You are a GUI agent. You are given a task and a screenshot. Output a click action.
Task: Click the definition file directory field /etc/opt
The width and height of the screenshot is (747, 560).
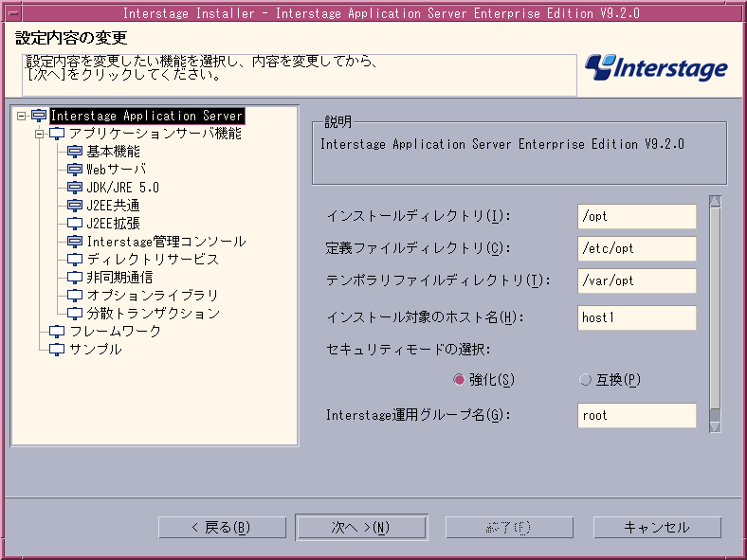636,248
